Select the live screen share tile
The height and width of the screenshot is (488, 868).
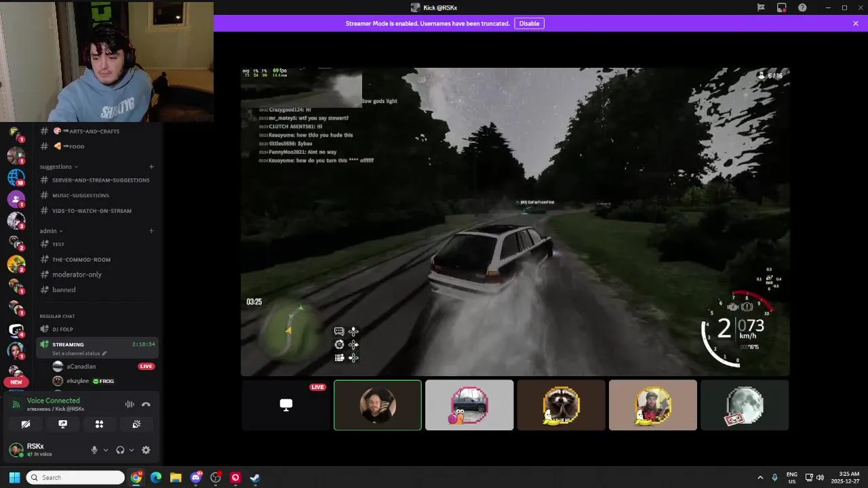click(286, 405)
